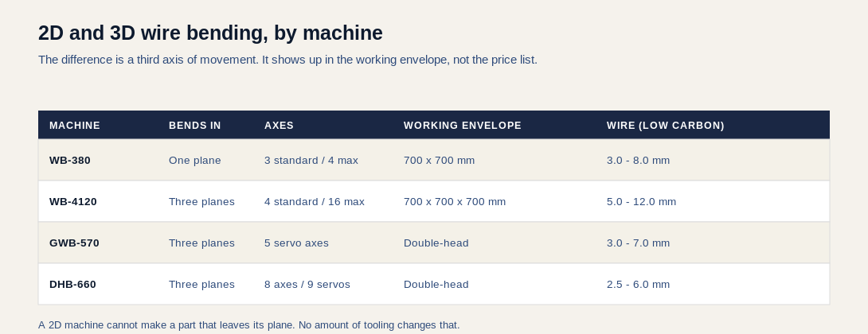
Task: Click 'Three planes' in the WB-4120 row
Action: tap(201, 202)
